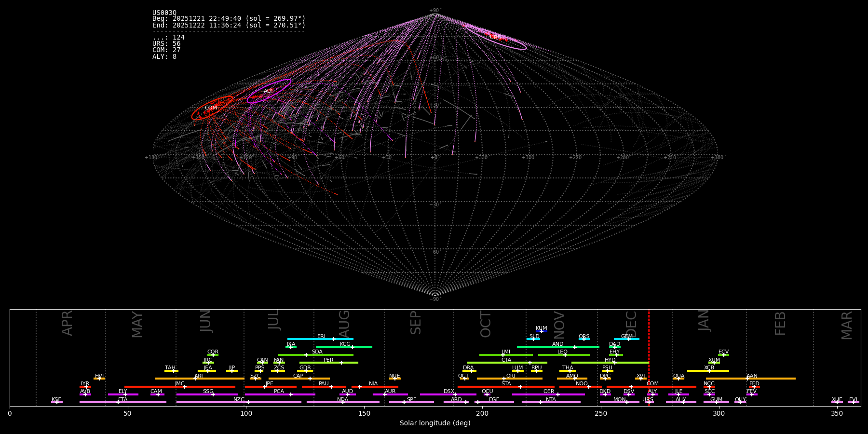
Task: Click the HYD shower label in the timeline
Action: tap(610, 360)
